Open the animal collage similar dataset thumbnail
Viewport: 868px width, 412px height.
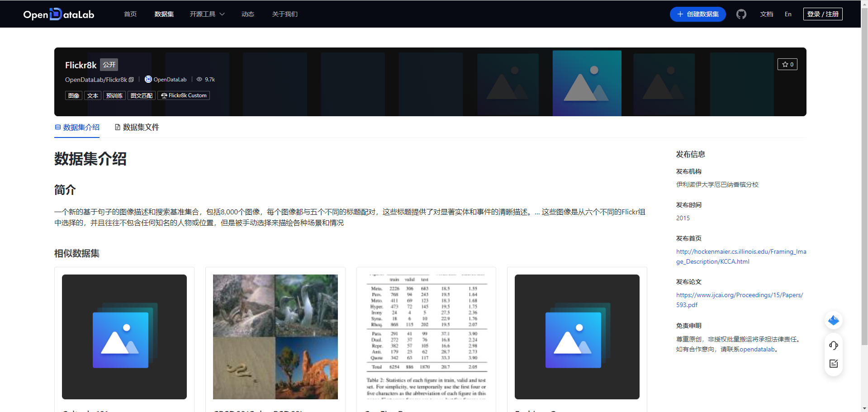pyautogui.click(x=275, y=337)
